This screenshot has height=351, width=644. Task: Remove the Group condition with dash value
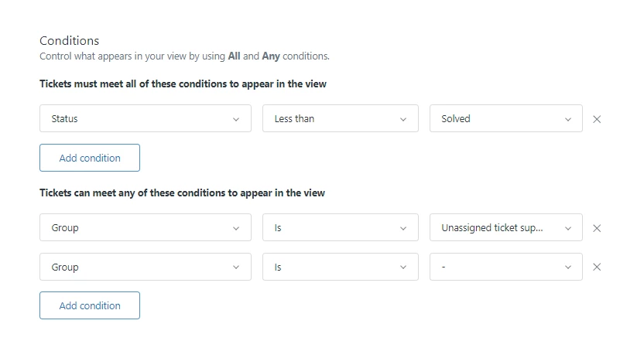point(597,267)
